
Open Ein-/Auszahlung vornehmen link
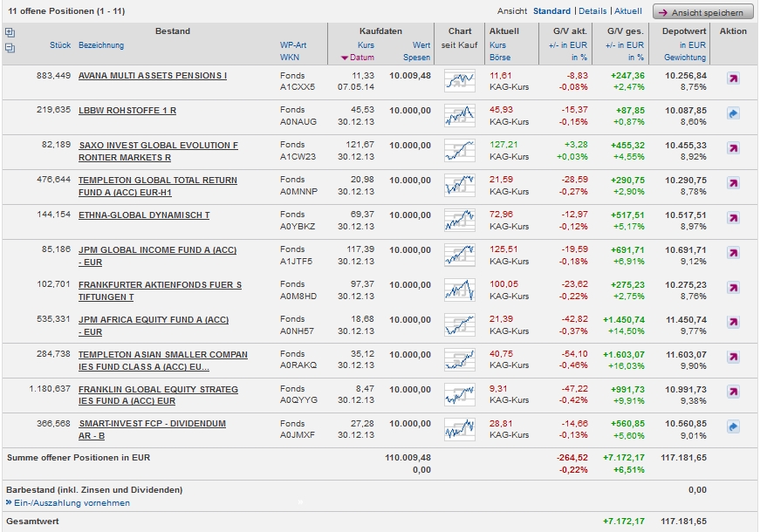pyautogui.click(x=72, y=502)
